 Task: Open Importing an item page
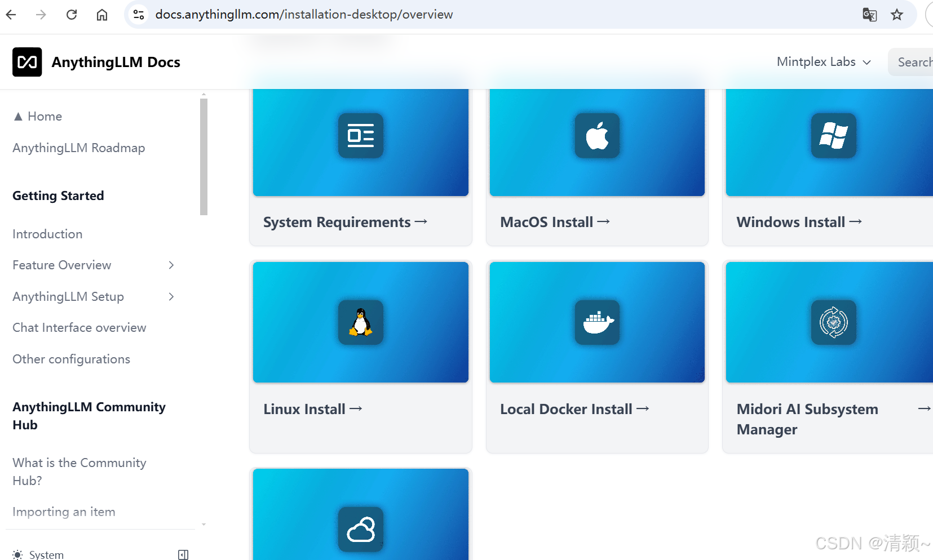tap(64, 512)
